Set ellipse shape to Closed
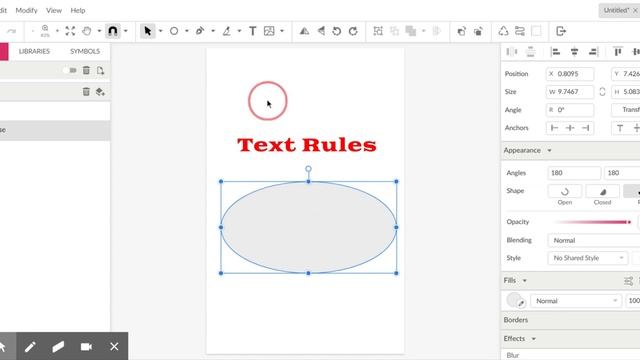Screen dimensions: 640x360 click(x=602, y=191)
